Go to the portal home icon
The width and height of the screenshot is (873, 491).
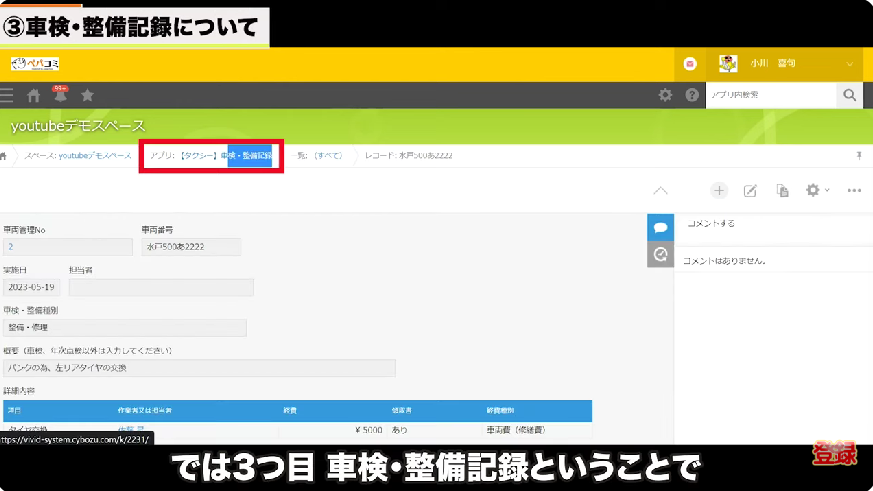coord(33,95)
